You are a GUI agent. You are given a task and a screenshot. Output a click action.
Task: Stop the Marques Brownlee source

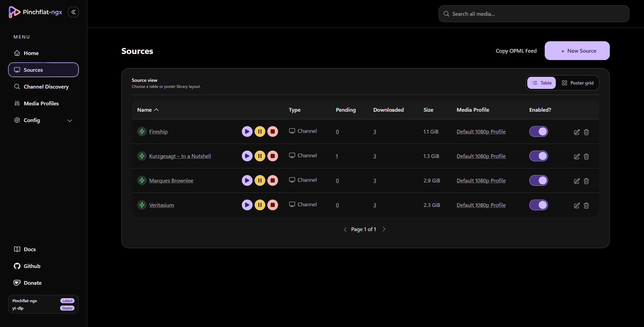[273, 180]
